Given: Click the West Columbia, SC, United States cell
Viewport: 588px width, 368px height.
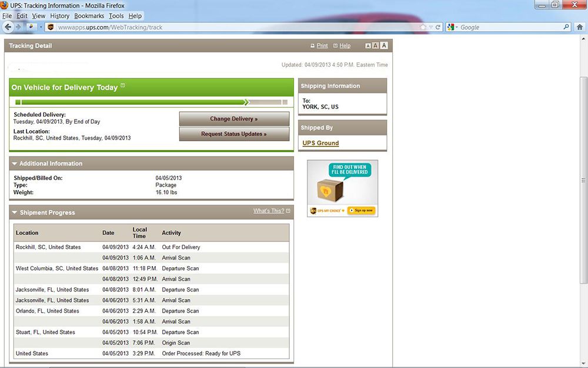Looking at the screenshot, I should click(57, 268).
